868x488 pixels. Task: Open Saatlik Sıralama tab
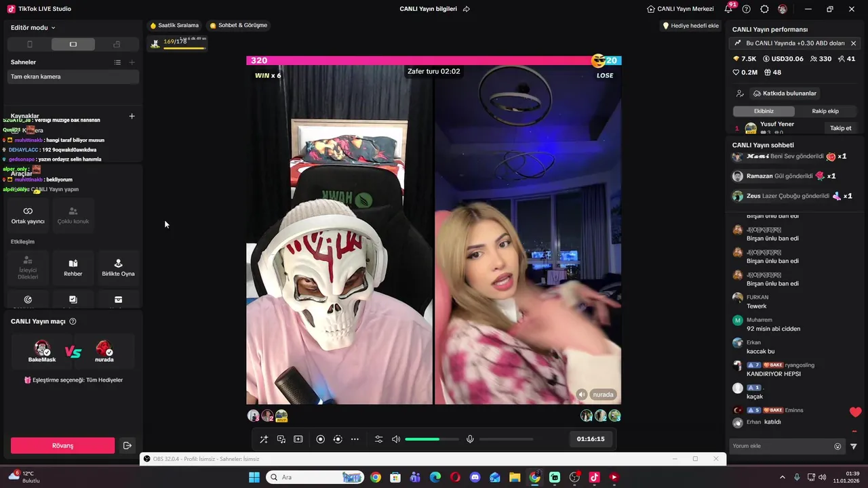click(174, 26)
